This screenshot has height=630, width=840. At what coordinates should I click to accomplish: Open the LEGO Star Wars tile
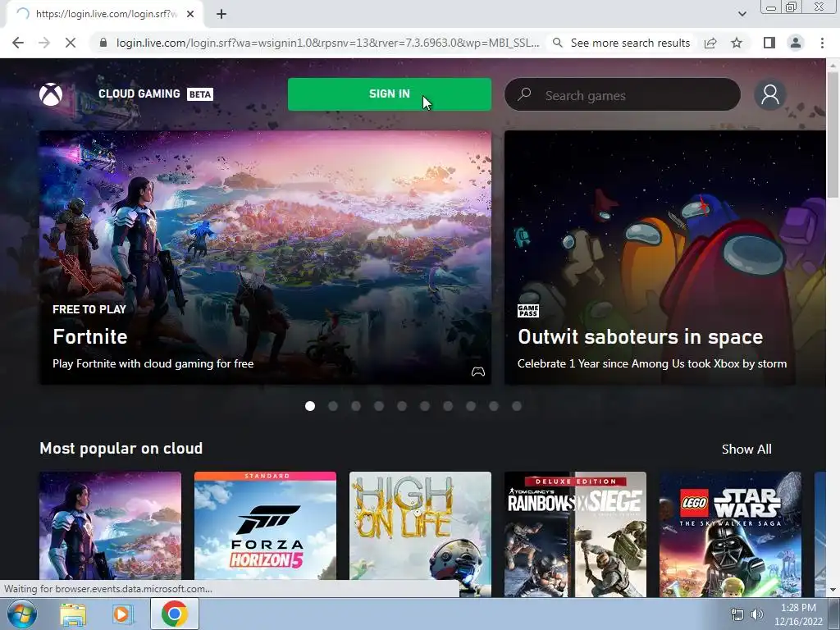pyautogui.click(x=730, y=534)
